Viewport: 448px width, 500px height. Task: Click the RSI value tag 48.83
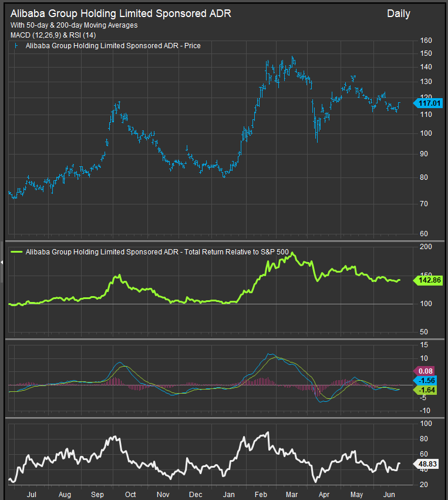(426, 464)
